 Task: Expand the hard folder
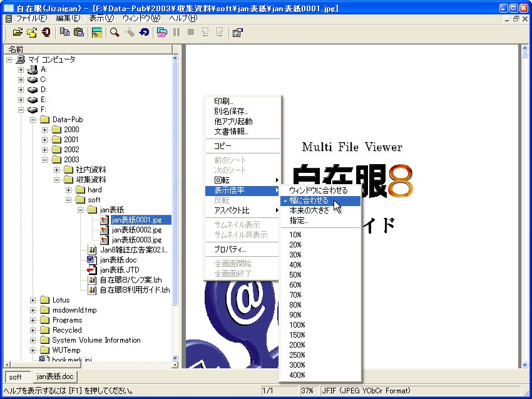pos(69,190)
